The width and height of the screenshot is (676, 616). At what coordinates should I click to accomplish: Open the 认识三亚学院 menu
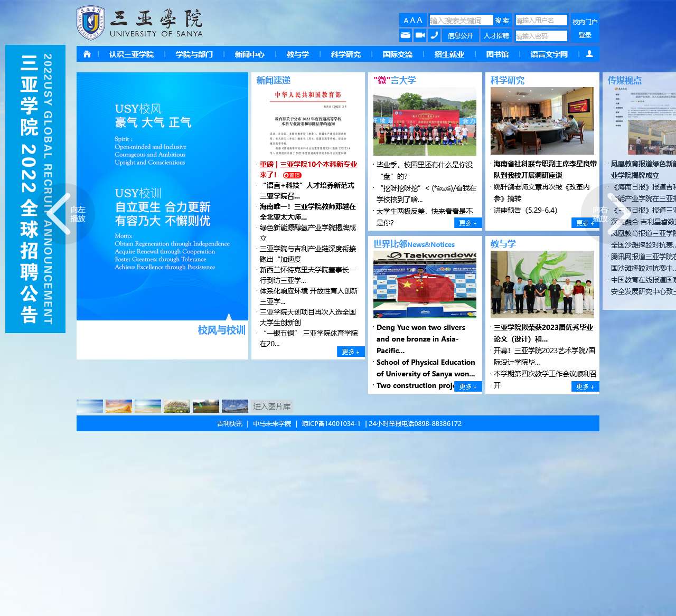point(132,54)
